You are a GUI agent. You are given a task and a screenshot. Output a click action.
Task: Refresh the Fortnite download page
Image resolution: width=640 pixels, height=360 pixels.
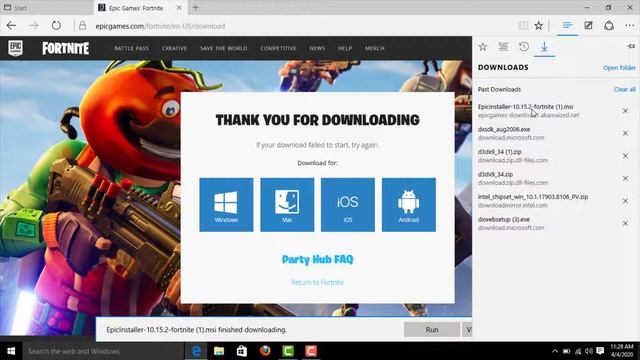[x=56, y=26]
